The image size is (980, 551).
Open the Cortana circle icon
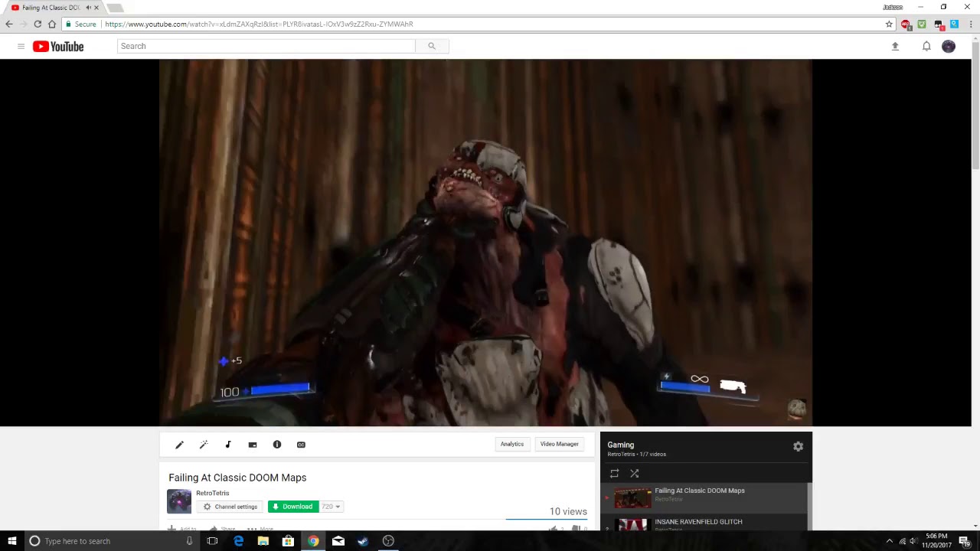(34, 541)
